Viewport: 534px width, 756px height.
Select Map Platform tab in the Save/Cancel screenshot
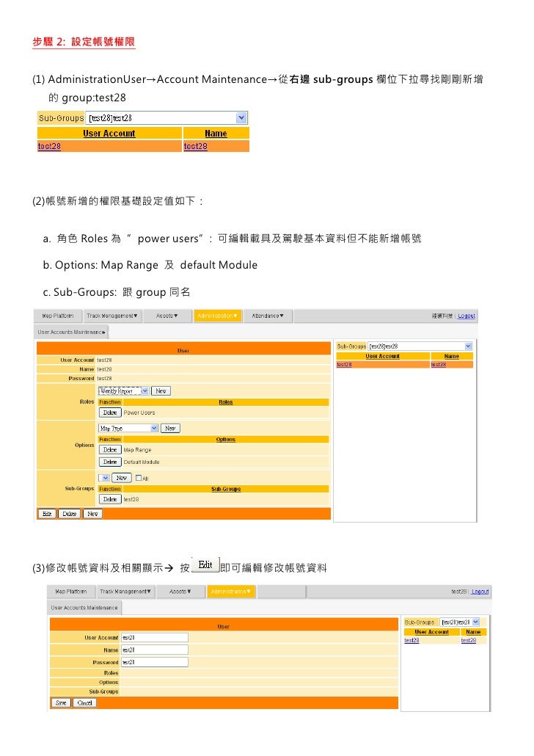(71, 592)
